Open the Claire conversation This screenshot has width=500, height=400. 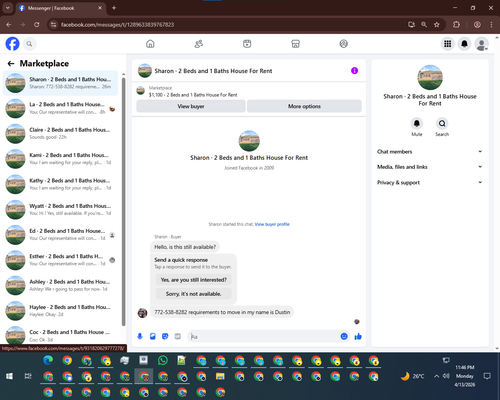60,134
